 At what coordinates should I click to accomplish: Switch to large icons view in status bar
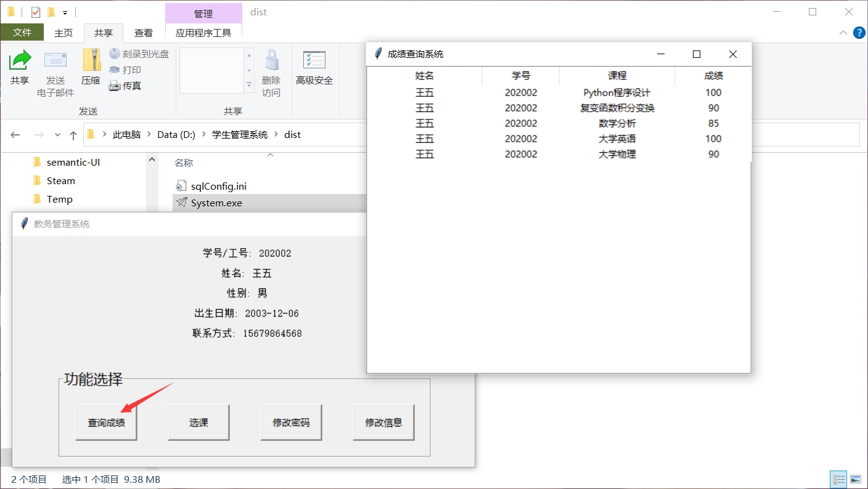856,479
